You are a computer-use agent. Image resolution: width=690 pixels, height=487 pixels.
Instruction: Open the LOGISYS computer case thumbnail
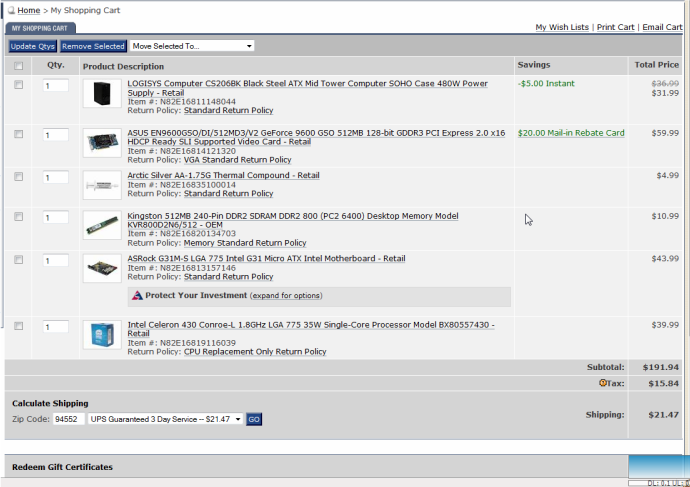click(101, 93)
